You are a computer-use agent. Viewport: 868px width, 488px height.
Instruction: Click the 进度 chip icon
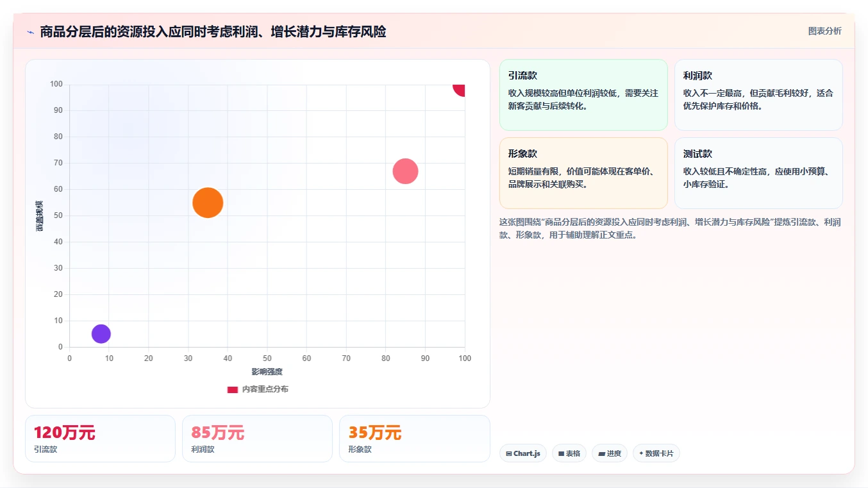[x=601, y=453]
